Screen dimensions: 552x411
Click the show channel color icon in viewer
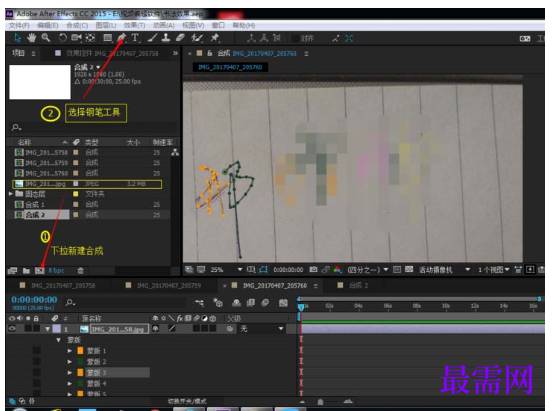point(337,270)
